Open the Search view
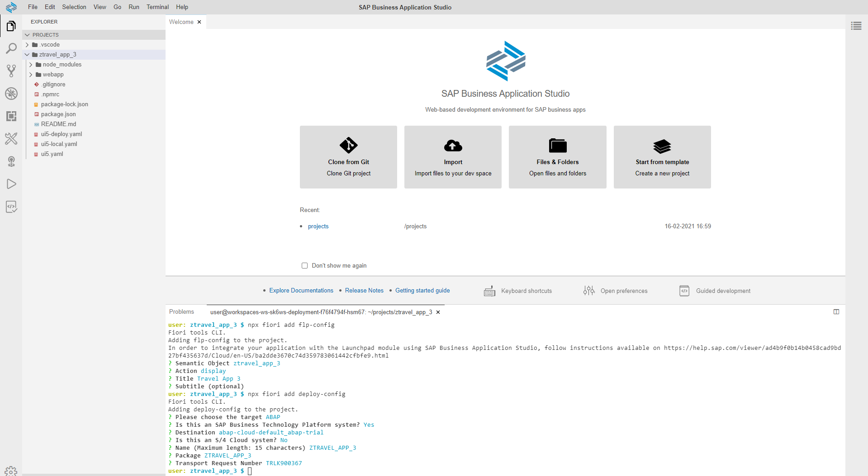Image resolution: width=868 pixels, height=476 pixels. [x=11, y=48]
